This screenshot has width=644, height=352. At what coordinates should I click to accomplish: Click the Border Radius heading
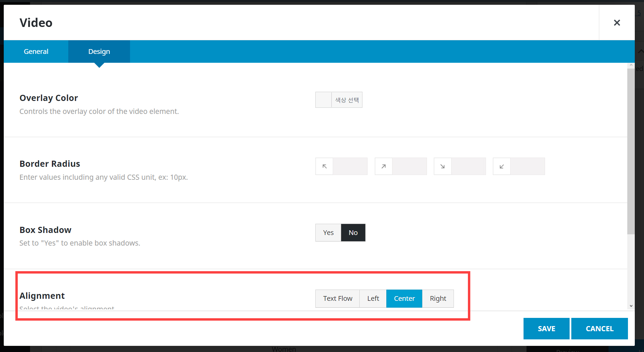click(49, 164)
